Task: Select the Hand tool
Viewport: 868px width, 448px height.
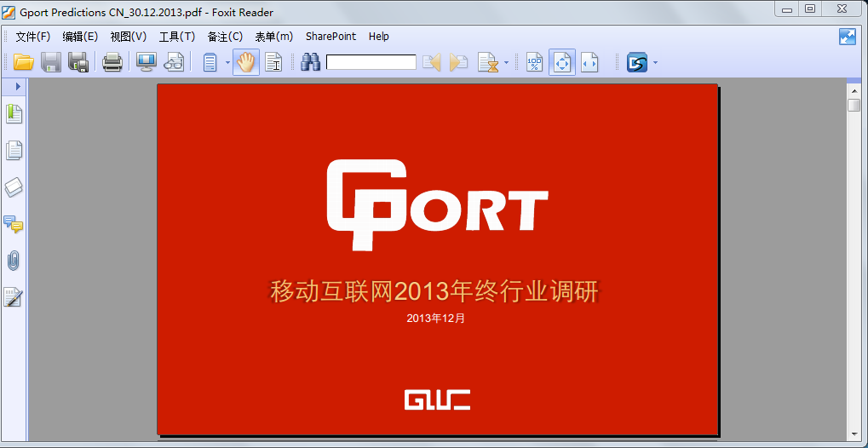Action: [x=246, y=62]
